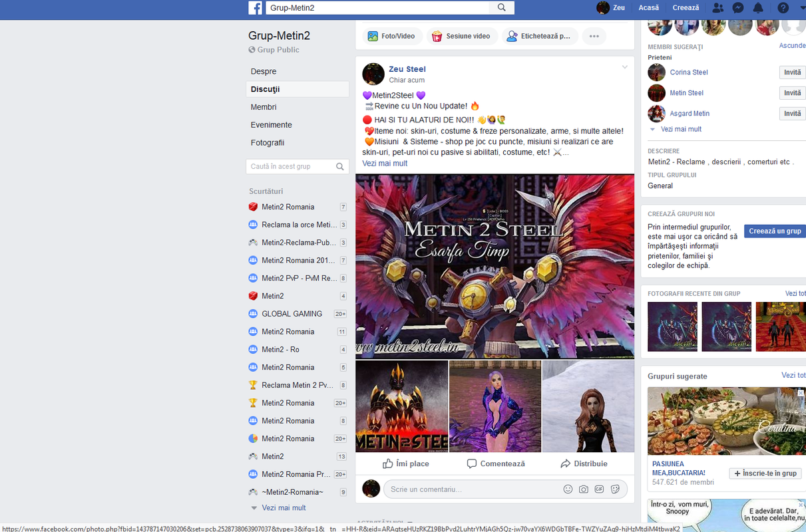This screenshot has height=532, width=806.
Task: Like the post with Îmi place
Action: [x=406, y=464]
